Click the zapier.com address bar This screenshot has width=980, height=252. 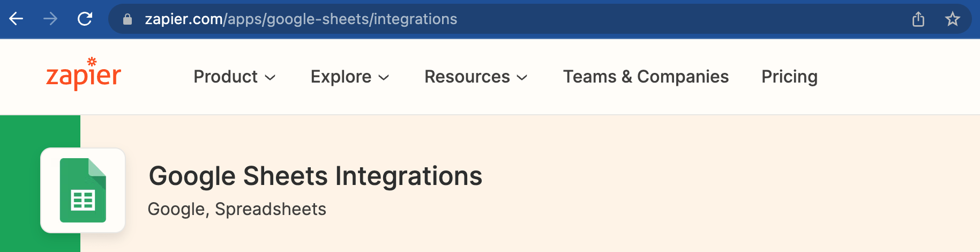tap(482, 19)
